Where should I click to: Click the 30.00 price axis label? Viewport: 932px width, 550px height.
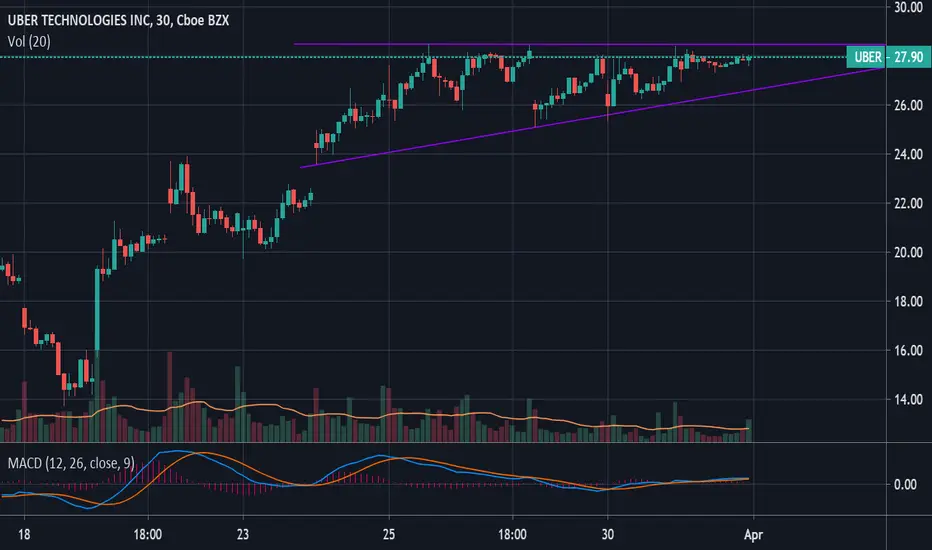click(x=908, y=7)
